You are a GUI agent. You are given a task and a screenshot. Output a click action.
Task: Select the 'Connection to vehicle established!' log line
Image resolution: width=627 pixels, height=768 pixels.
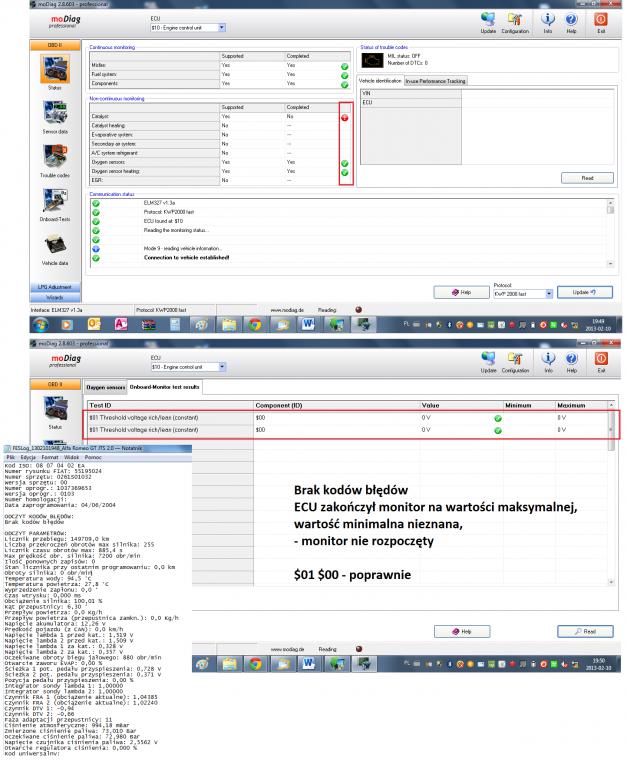click(x=186, y=258)
